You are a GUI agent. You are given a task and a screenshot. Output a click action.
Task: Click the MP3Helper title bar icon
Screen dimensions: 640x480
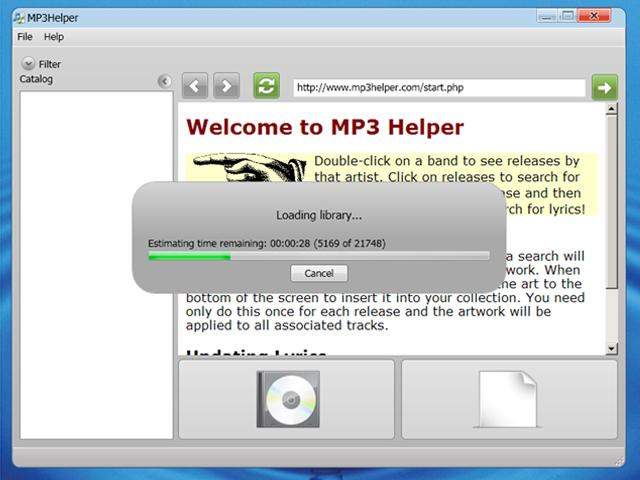pyautogui.click(x=19, y=18)
